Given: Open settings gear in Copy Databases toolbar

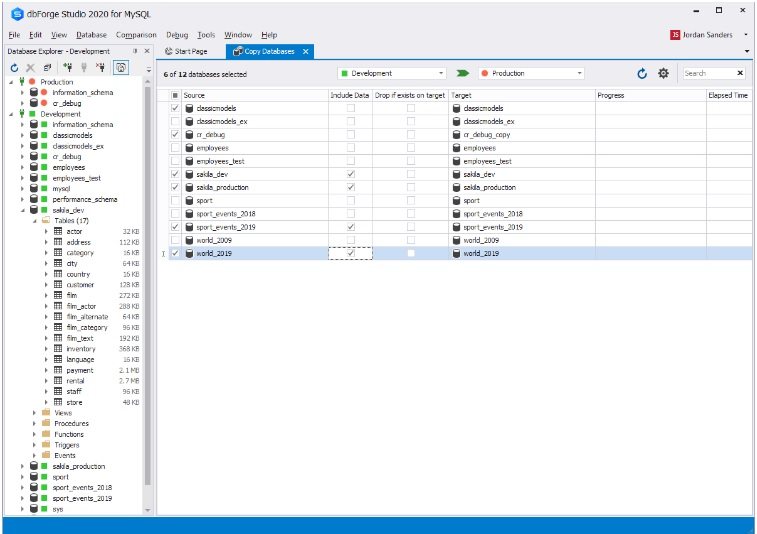Looking at the screenshot, I should (664, 73).
